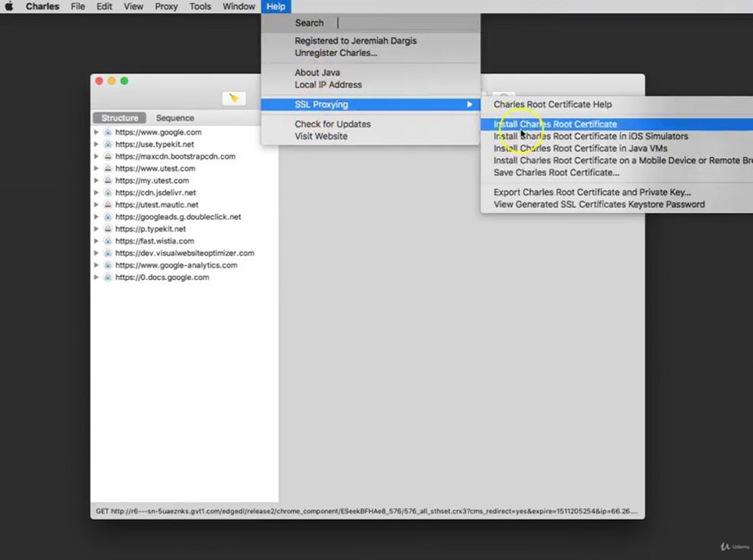Close the Help menu

click(276, 6)
